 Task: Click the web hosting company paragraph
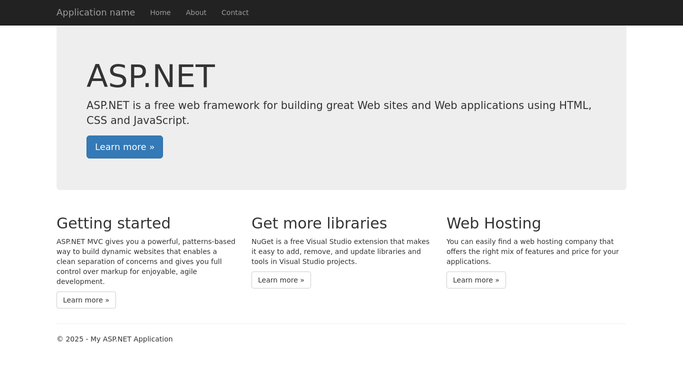point(533,251)
